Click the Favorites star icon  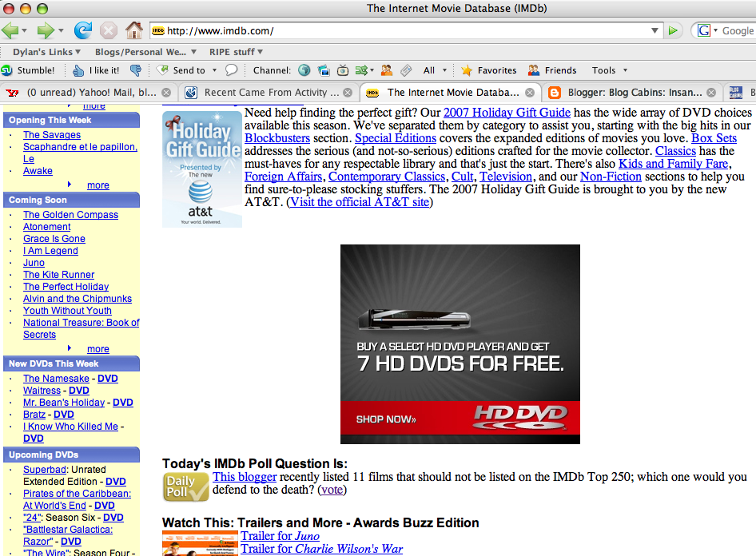[x=466, y=70]
